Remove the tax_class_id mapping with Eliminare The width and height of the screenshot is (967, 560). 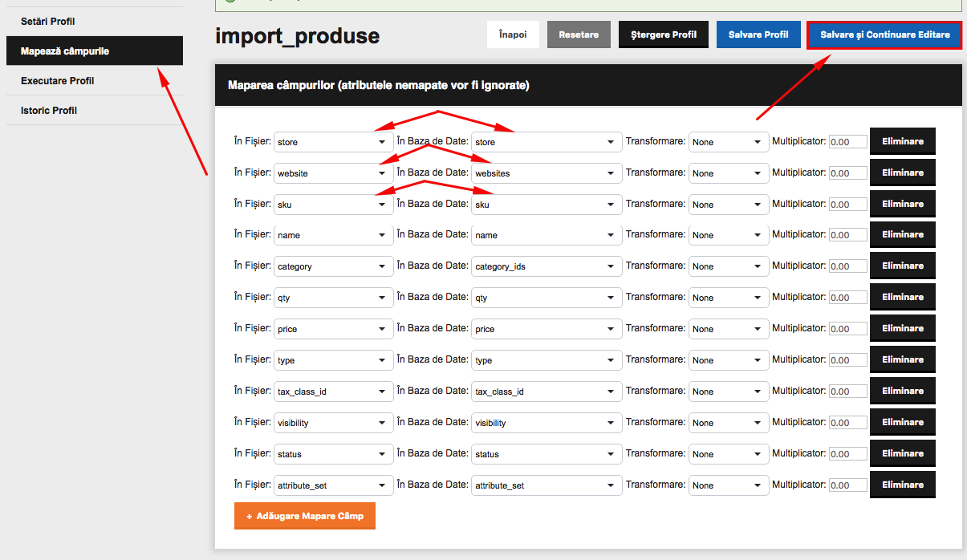(903, 391)
